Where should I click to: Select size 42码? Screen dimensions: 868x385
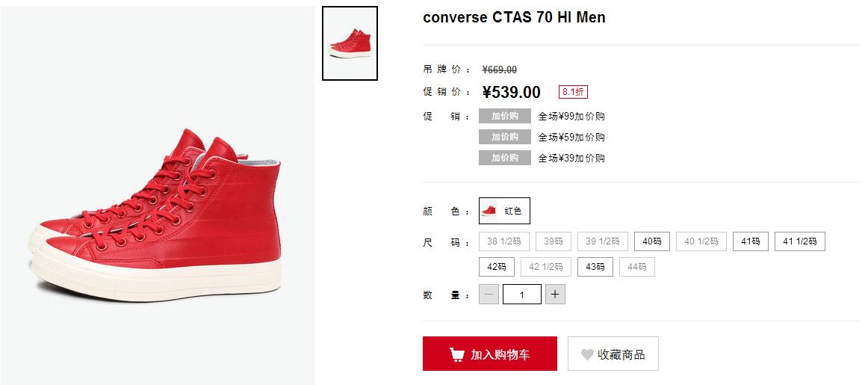tap(497, 267)
